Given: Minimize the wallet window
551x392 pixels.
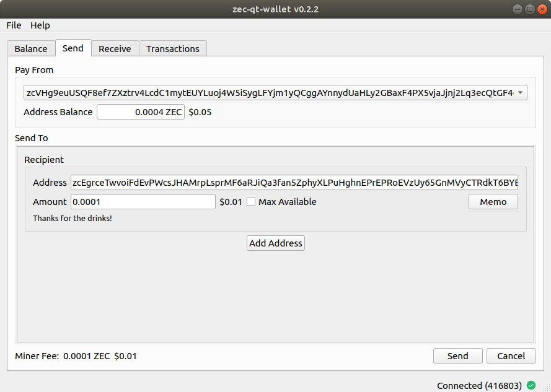Looking at the screenshot, I should point(518,9).
